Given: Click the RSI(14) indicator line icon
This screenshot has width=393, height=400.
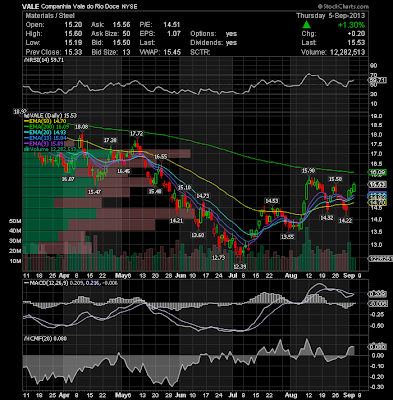Looking at the screenshot, I should (x=25, y=60).
